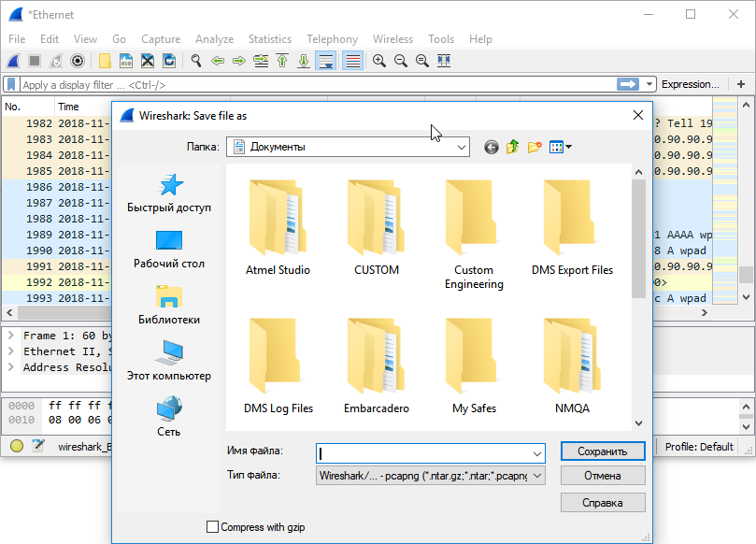Expand the Frame 1 details tree row

(x=11, y=336)
